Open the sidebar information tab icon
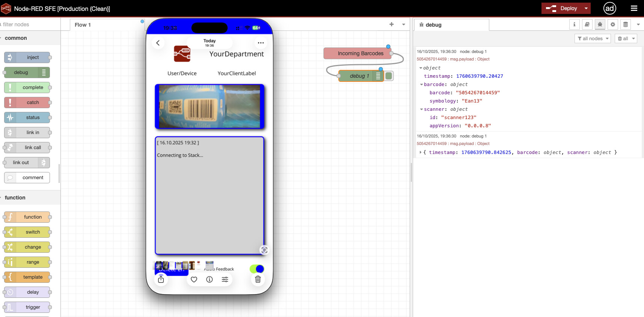The height and width of the screenshot is (317, 644). click(x=574, y=24)
